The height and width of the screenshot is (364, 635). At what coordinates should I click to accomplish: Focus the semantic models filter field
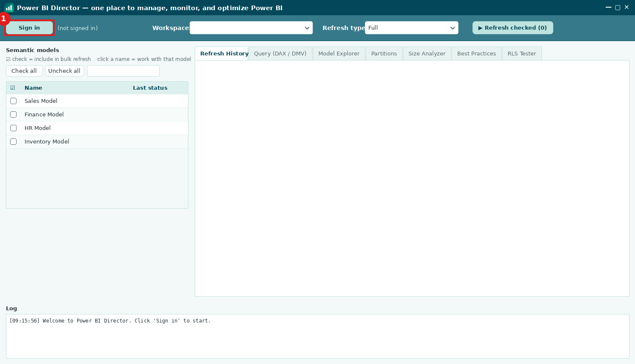(123, 71)
